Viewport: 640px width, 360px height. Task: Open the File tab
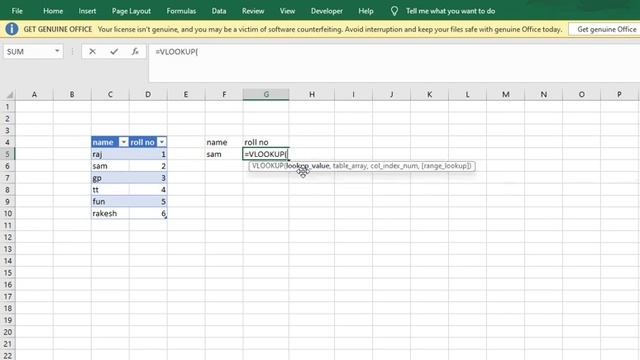tap(17, 11)
